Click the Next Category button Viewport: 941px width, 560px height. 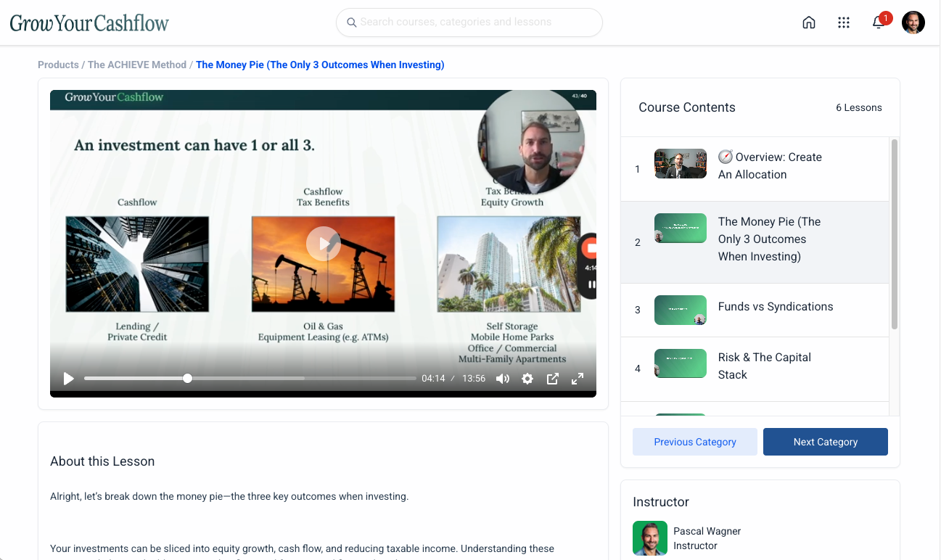pos(825,442)
